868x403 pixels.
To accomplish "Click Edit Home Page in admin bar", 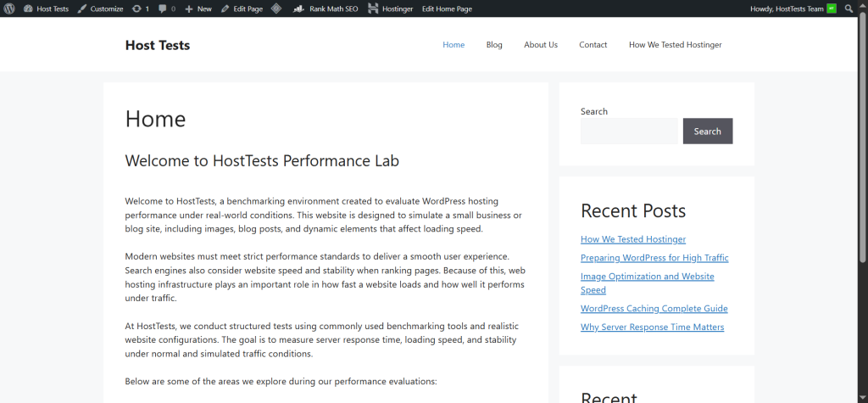I will (x=447, y=8).
